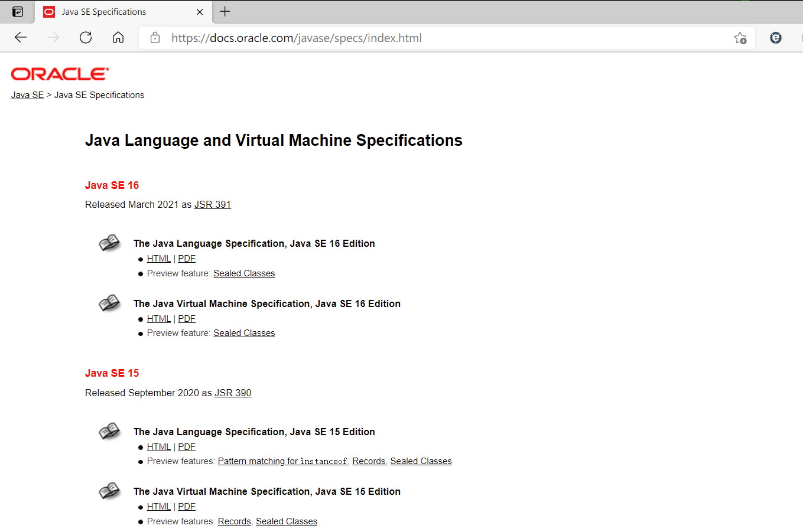This screenshot has width=803, height=532.
Task: Open Records under SE 15 Virtual Machine Specification
Action: (x=235, y=521)
